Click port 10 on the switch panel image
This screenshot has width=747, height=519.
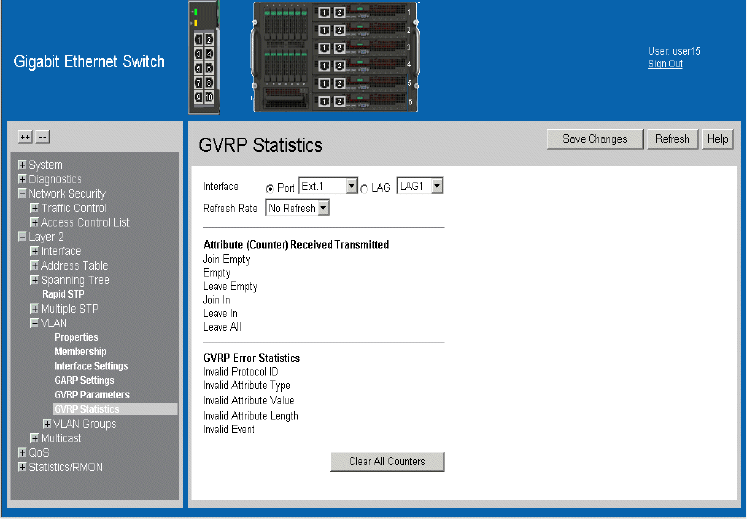pyautogui.click(x=209, y=96)
